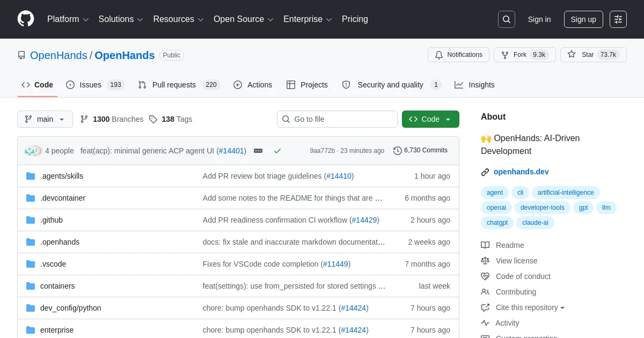This screenshot has width=644, height=338.
Task: Click the branches icon next to 1300
Action: tap(84, 119)
